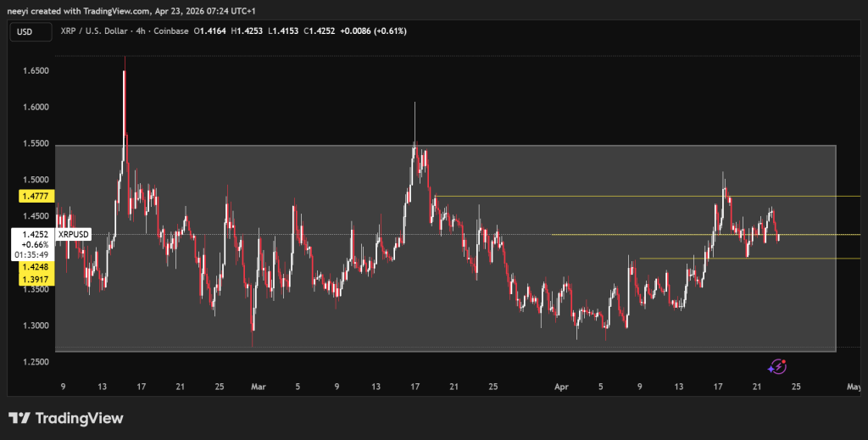Click the XRPUSD symbol price tag

pyautogui.click(x=72, y=235)
